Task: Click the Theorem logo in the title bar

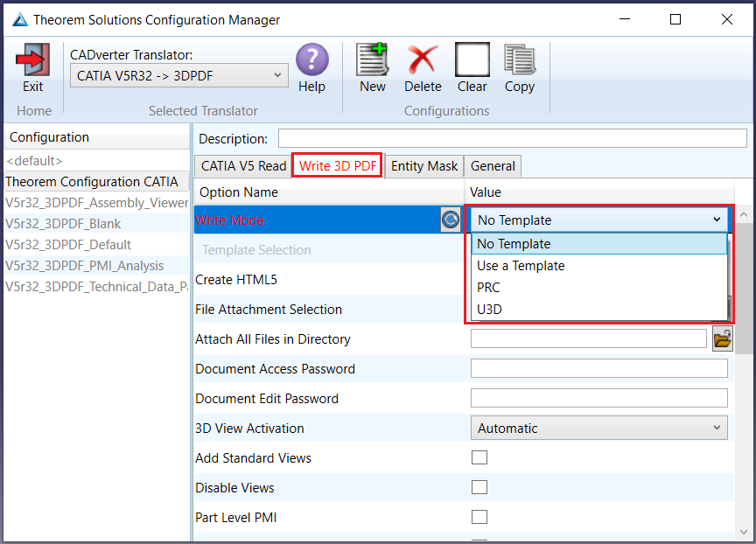Action: tap(20, 20)
